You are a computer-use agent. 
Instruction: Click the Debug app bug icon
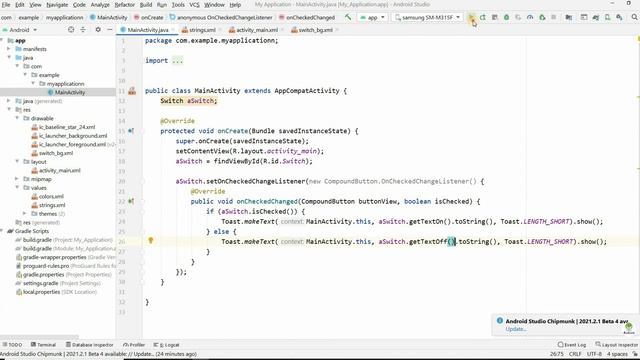pos(507,17)
